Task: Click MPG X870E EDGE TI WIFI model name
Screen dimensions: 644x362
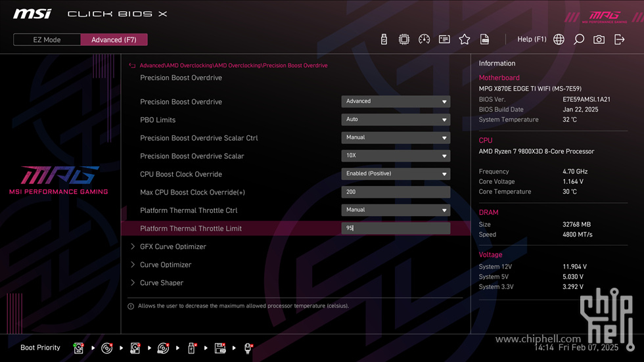Action: click(x=530, y=89)
